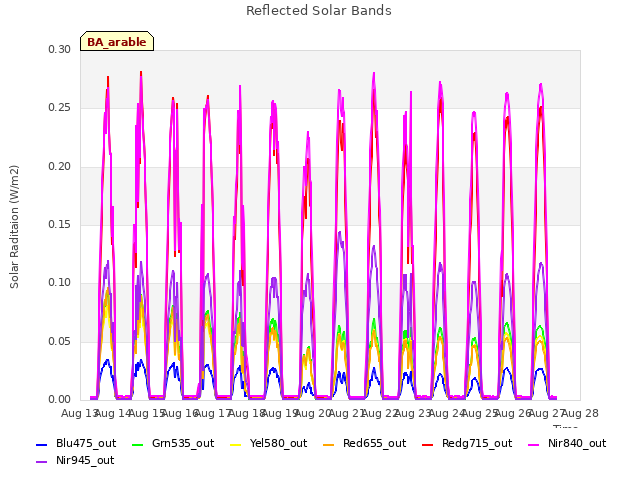640x480 pixels.
Task: Click the Nir840_out legend color marker
Action: 534,444
